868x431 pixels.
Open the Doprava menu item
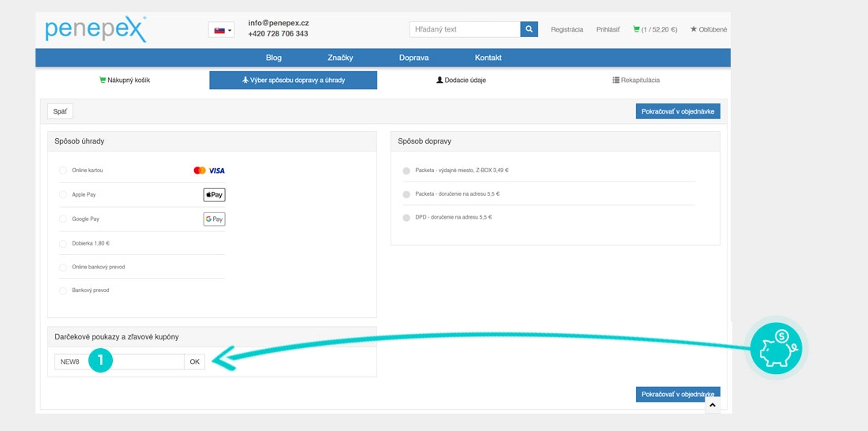414,58
